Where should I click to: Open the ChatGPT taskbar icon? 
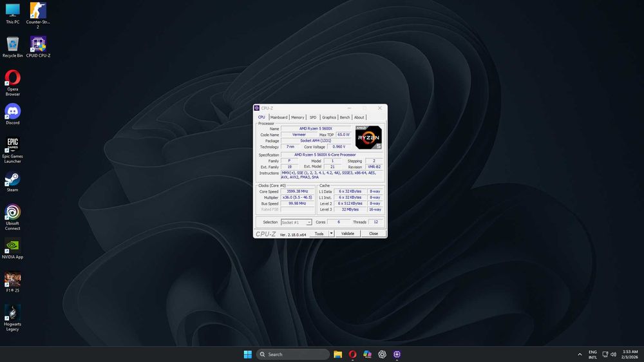382,354
